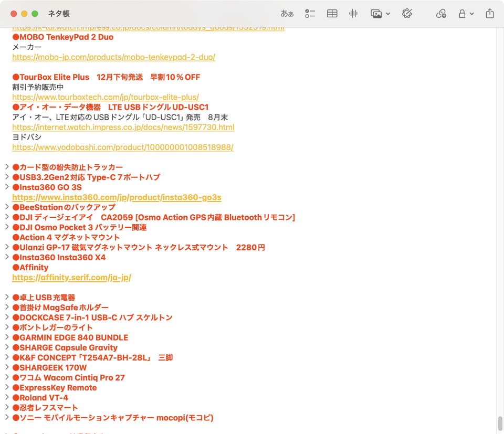Expand the Wacom Cintiq Pro 27 section
The height and width of the screenshot is (434, 504).
pyautogui.click(x=7, y=377)
